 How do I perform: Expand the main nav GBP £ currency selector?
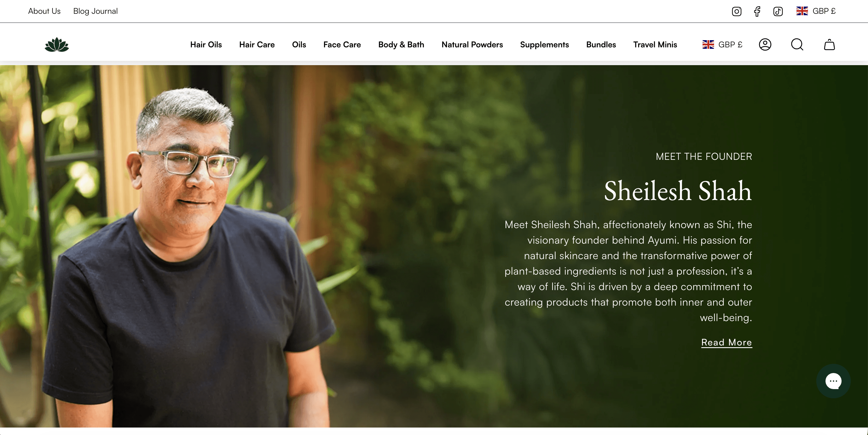[x=722, y=44]
